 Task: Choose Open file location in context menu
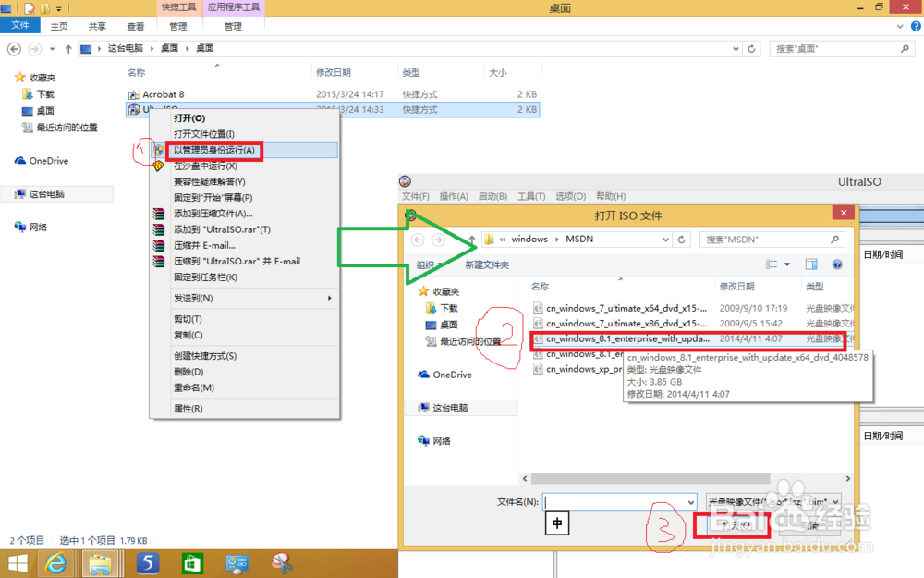point(204,134)
